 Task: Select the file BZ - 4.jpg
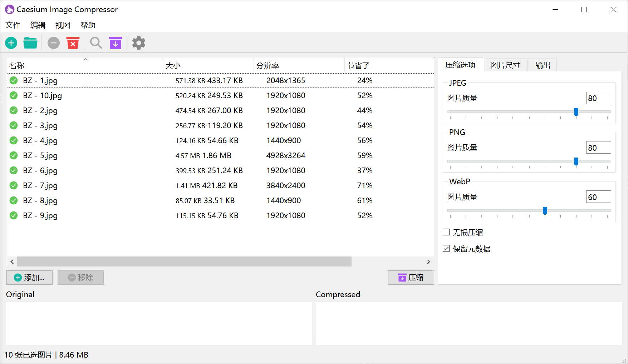(x=40, y=141)
